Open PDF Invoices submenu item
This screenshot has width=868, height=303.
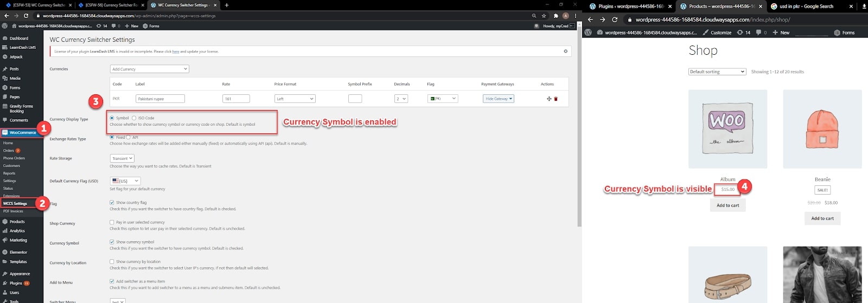pyautogui.click(x=13, y=211)
